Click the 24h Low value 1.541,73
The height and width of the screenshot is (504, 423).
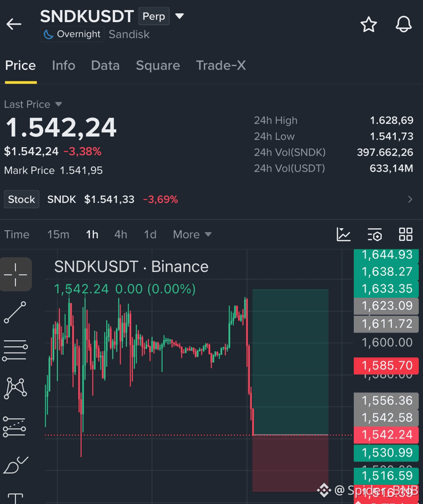click(392, 136)
